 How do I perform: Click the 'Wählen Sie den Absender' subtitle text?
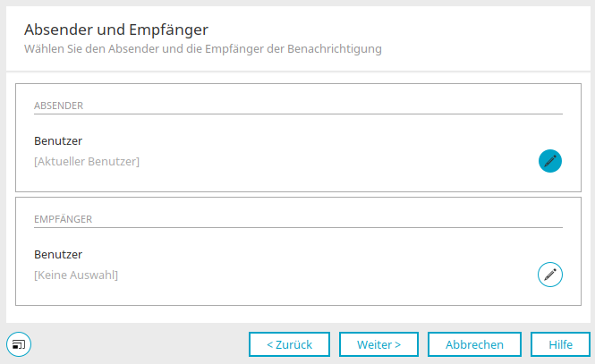(203, 49)
